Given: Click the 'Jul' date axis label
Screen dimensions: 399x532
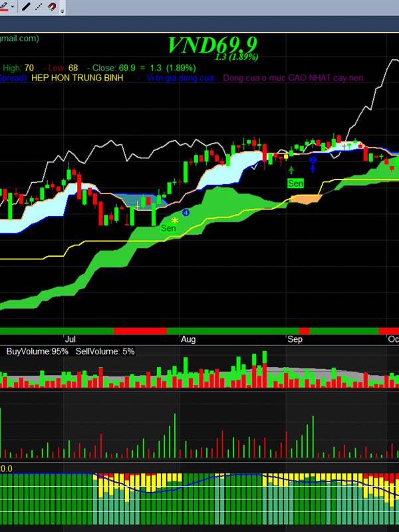Looking at the screenshot, I should (70, 339).
